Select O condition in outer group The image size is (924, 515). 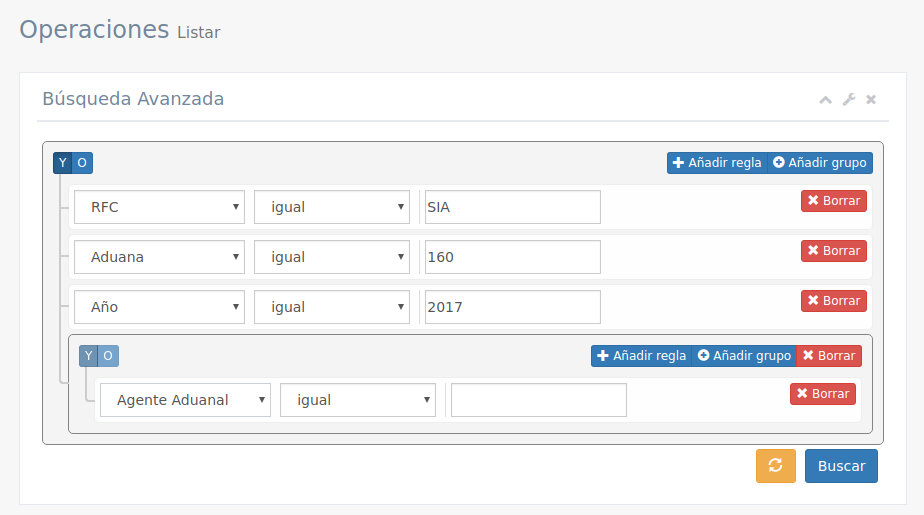82,163
